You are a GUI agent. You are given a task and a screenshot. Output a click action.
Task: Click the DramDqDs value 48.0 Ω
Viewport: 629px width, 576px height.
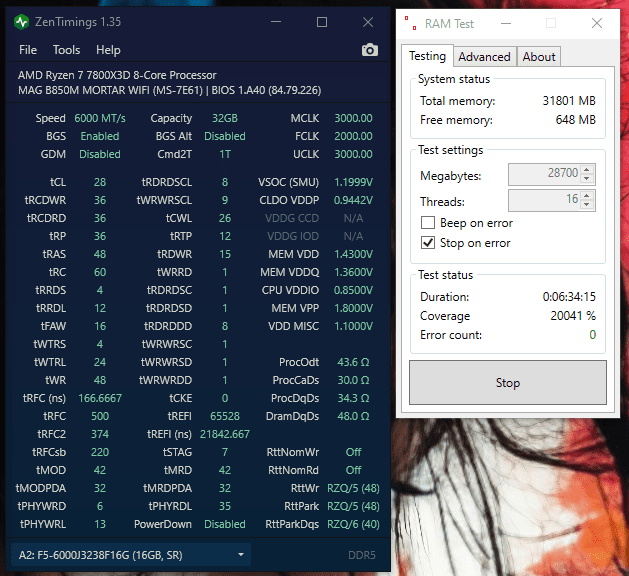pyautogui.click(x=353, y=416)
